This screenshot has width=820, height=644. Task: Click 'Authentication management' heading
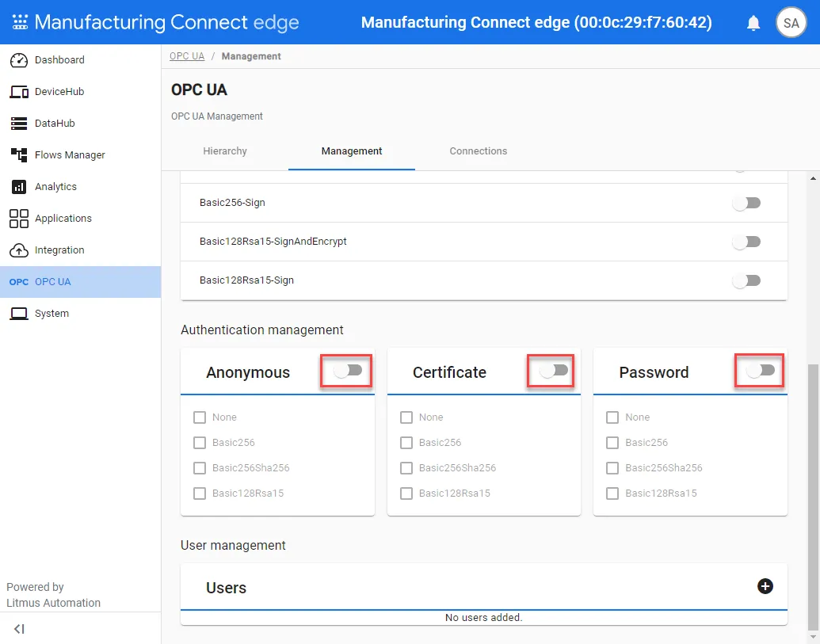pos(262,330)
